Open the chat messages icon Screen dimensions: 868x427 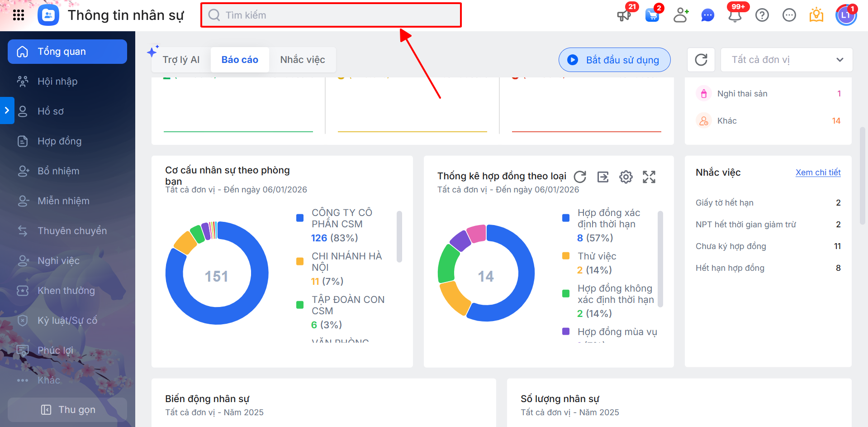coord(708,15)
